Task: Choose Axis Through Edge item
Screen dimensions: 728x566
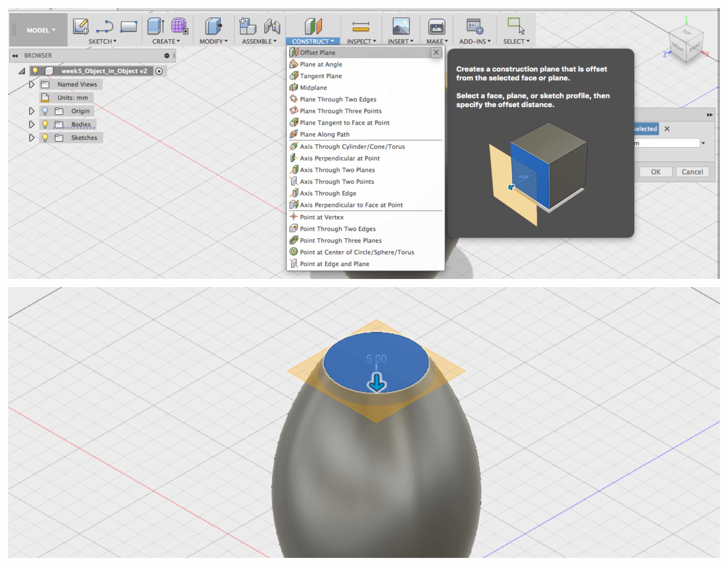Action: [366, 193]
